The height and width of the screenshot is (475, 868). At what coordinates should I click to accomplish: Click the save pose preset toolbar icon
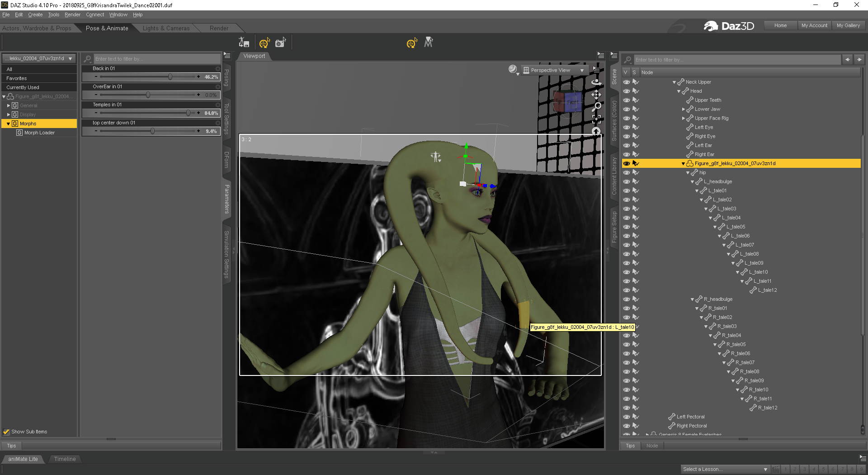click(244, 43)
